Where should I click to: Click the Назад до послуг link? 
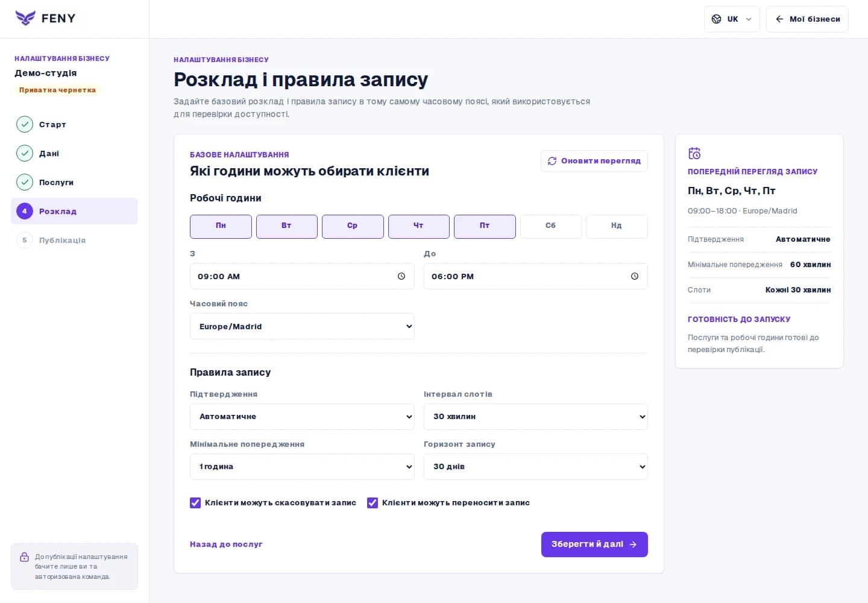pyautogui.click(x=226, y=545)
